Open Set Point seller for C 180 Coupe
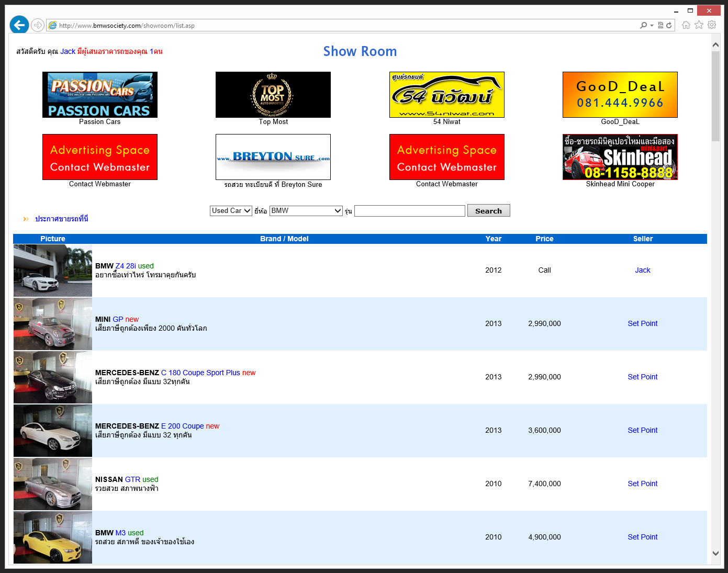728x573 pixels. [643, 377]
